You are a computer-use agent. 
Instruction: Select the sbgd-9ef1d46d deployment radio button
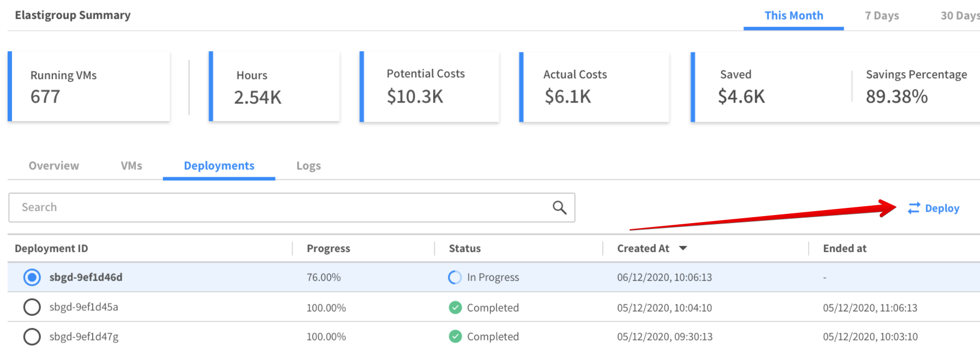[x=32, y=278]
